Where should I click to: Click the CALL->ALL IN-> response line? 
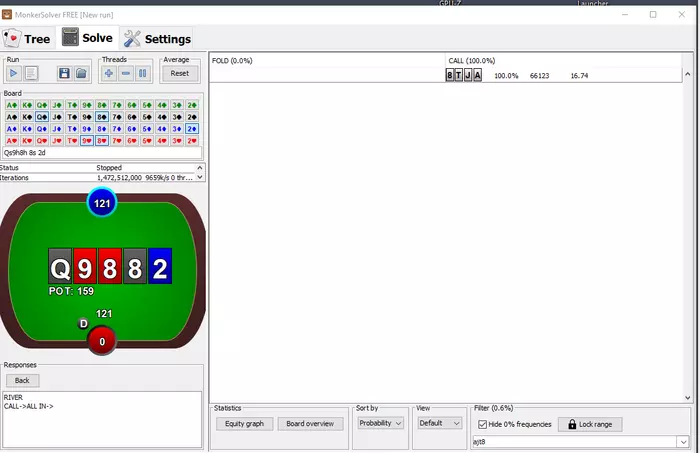(x=29, y=406)
